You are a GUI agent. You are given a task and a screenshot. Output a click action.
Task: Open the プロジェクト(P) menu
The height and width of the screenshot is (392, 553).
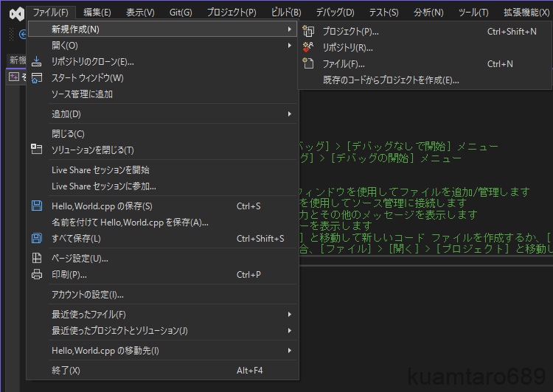click(x=232, y=13)
